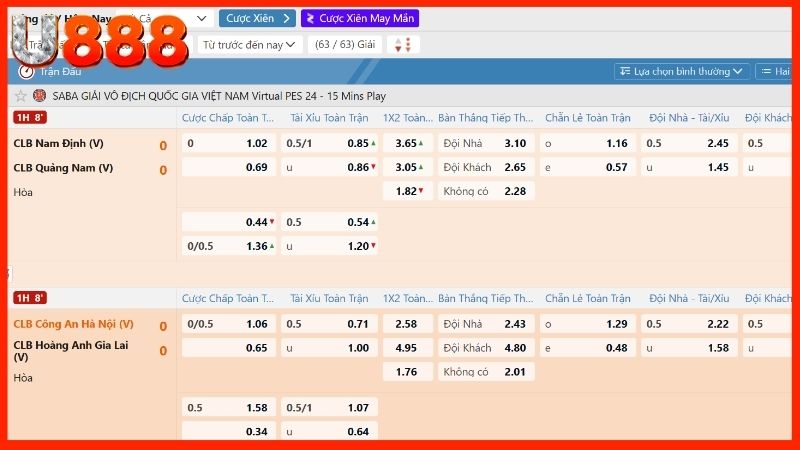Viewport: 800px width, 450px height.
Task: Bet odd total o at 1.16
Action: 587,143
